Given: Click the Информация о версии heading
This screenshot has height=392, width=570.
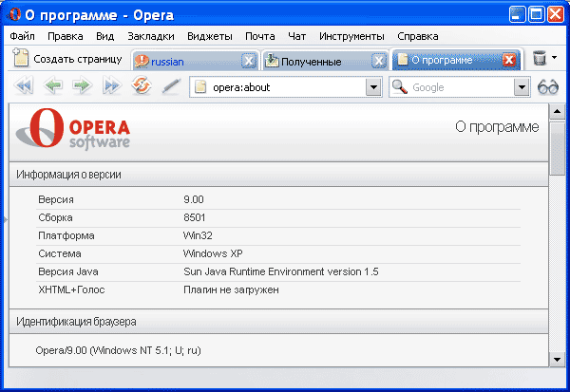Looking at the screenshot, I should point(68,175).
